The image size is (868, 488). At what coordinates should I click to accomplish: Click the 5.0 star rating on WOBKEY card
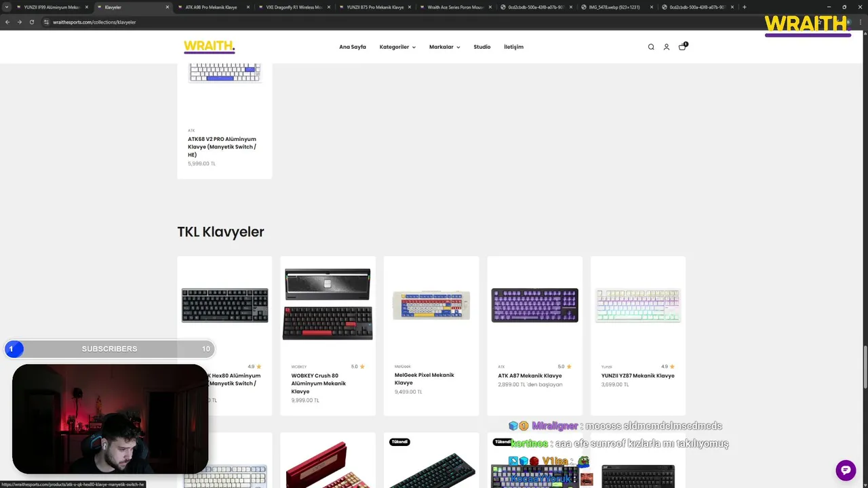coord(358,367)
